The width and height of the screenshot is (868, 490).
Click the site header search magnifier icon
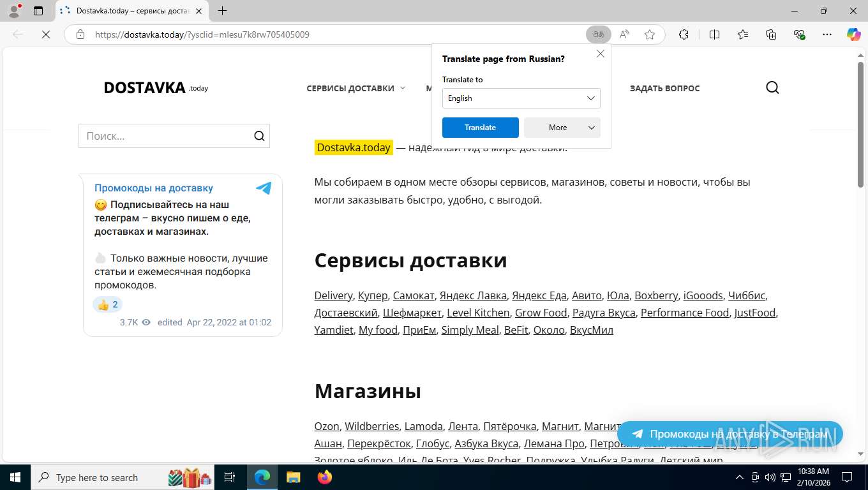point(772,87)
